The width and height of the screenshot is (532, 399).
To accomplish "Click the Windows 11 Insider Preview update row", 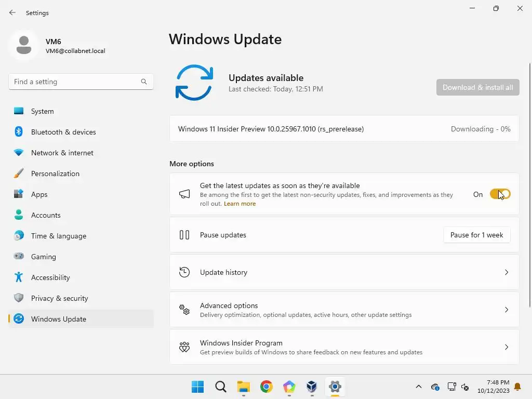I will point(344,129).
